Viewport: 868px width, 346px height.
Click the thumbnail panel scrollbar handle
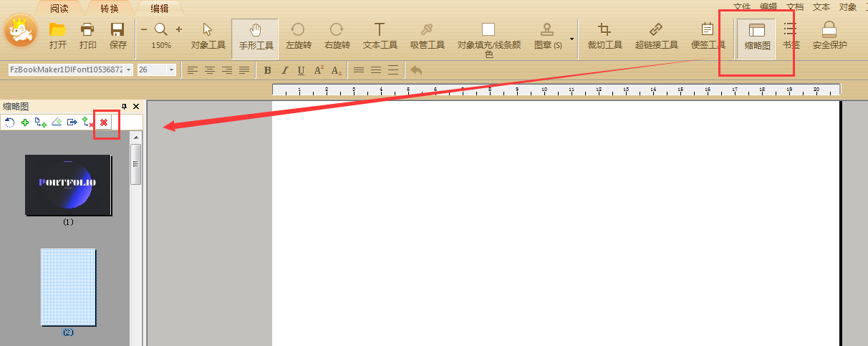coord(136,164)
